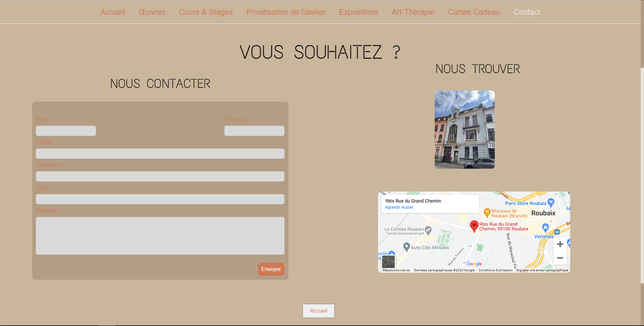Click the Google logo on the map
This screenshot has width=644, height=326.
click(x=474, y=264)
